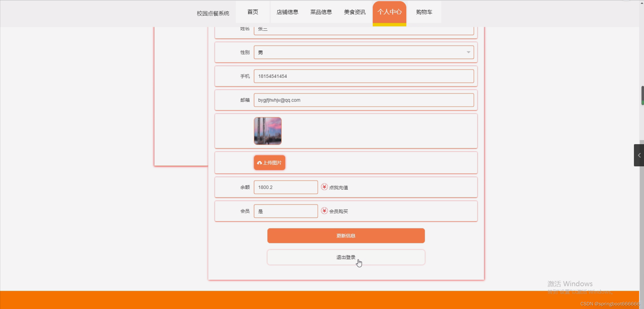The image size is (644, 309).
Task: Switch to 美食资讯 tab
Action: [354, 12]
